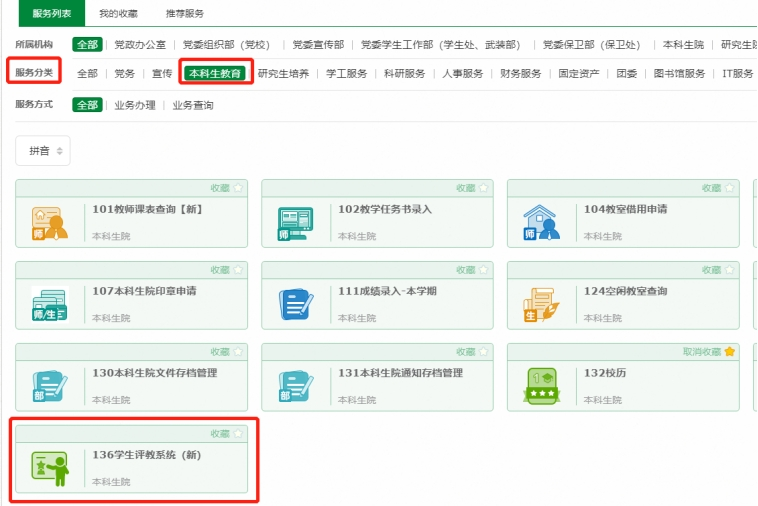The width and height of the screenshot is (758, 506).
Task: Favorite 107本科生院印章申请 with its star
Action: pyautogui.click(x=238, y=270)
